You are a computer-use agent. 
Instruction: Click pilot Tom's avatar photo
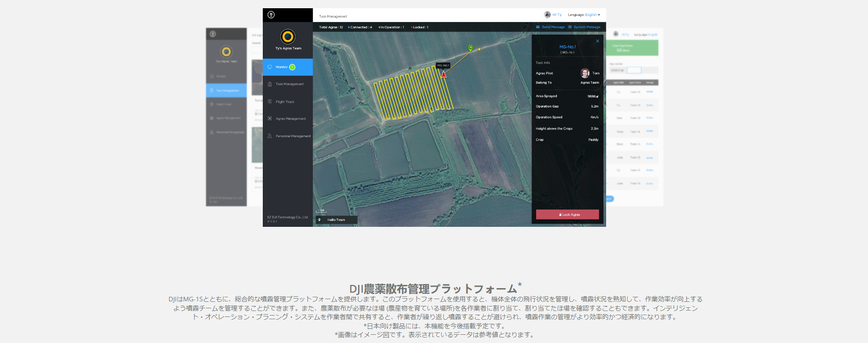coord(585,73)
